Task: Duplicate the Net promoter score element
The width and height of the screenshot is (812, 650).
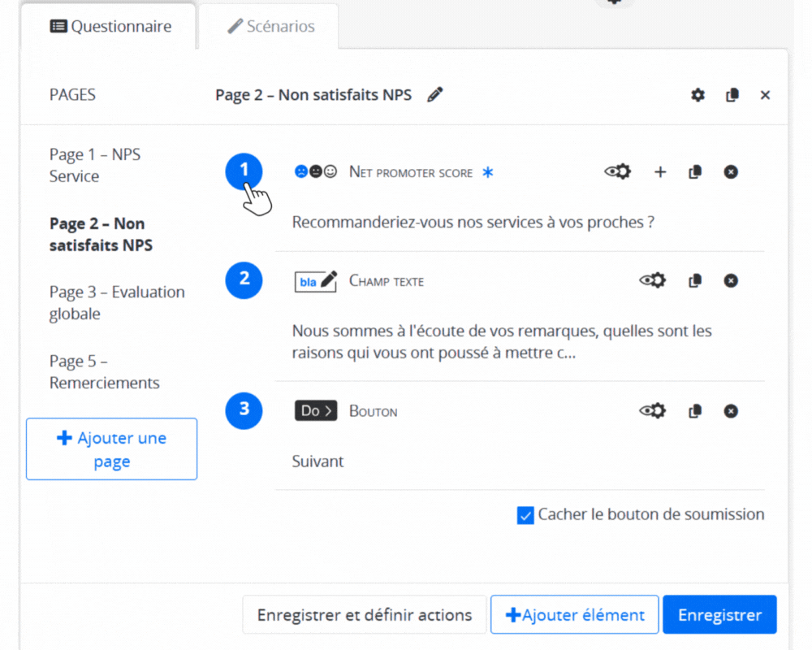Action: (x=695, y=172)
